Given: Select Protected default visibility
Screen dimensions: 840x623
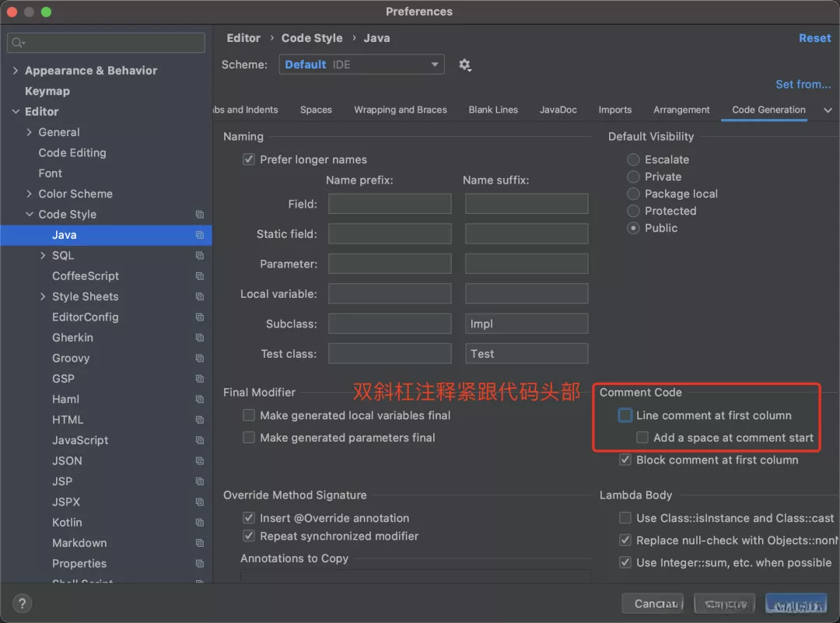Looking at the screenshot, I should click(x=633, y=211).
